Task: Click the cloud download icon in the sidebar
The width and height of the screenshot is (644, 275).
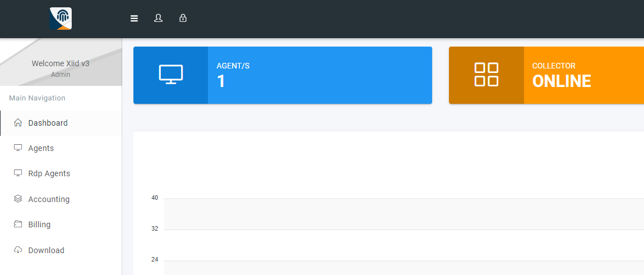Action: pos(18,250)
